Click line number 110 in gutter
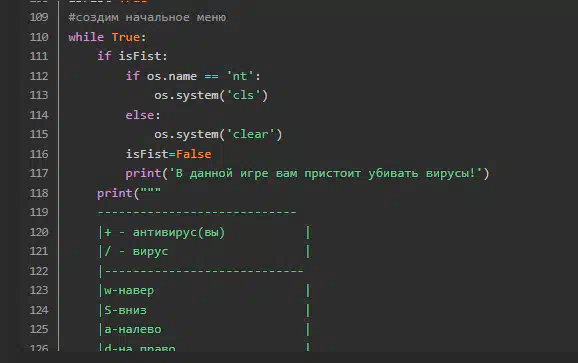The height and width of the screenshot is (363, 578). pos(39,37)
